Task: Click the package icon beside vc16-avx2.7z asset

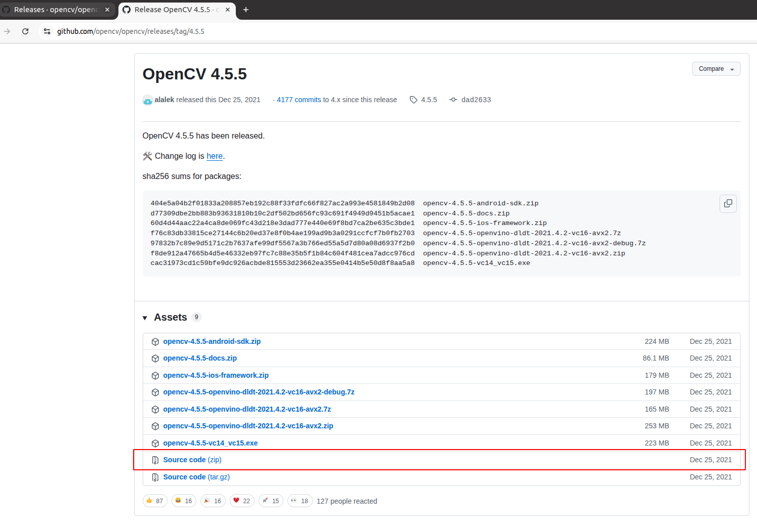Action: tap(155, 410)
